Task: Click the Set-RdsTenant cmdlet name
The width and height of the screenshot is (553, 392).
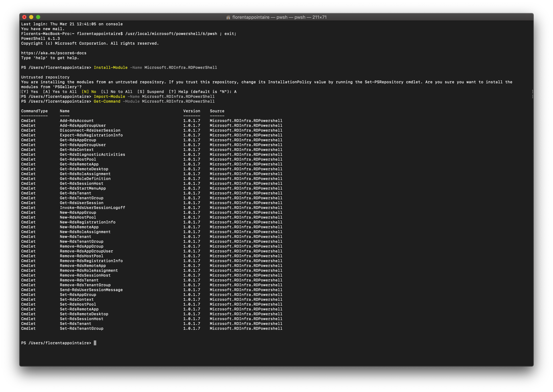Action: coord(76,323)
